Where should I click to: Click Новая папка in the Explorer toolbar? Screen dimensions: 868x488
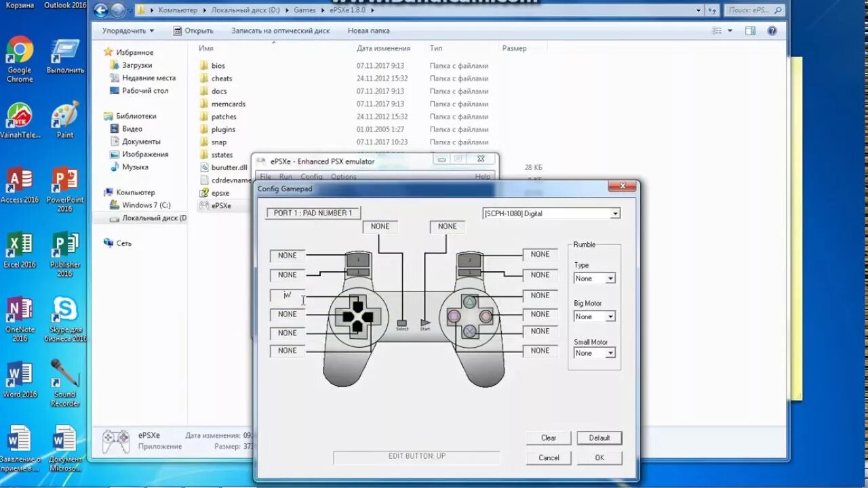pos(368,30)
